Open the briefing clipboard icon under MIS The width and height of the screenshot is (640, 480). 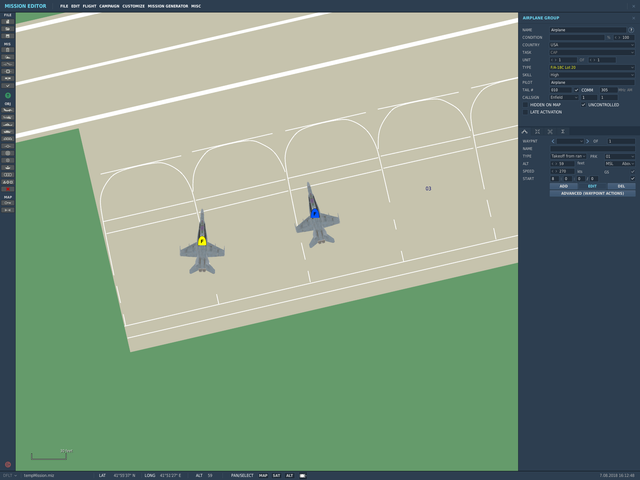click(8, 50)
